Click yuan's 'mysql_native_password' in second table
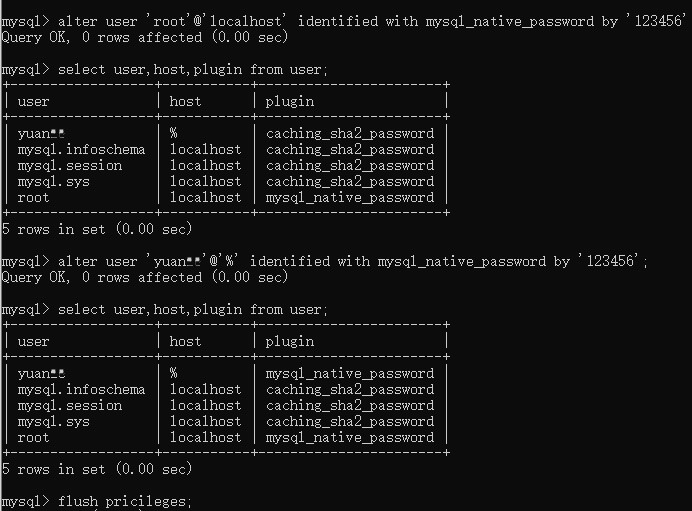The width and height of the screenshot is (692, 511). (350, 374)
